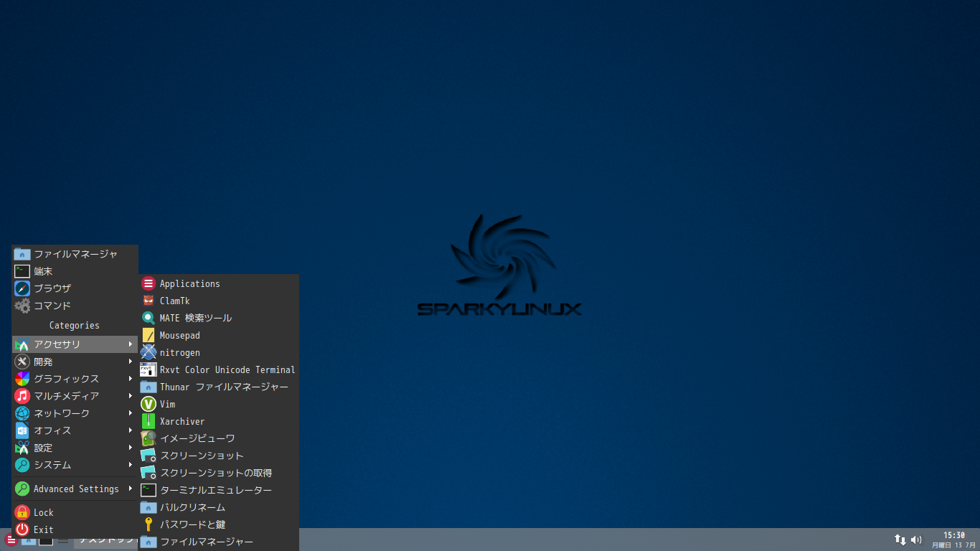This screenshot has width=980, height=551.
Task: Expand the グラフィックス category
Action: point(75,379)
